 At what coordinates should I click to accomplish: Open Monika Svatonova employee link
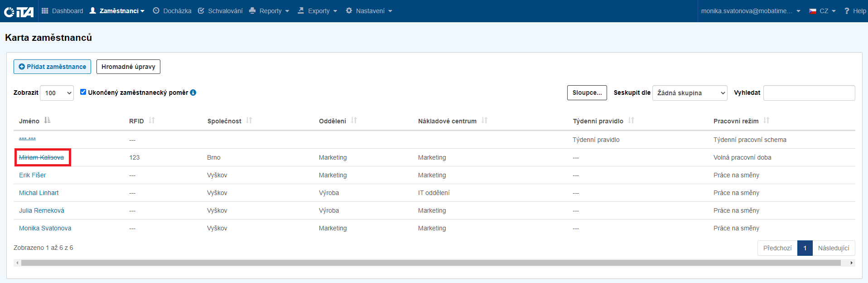(45, 228)
